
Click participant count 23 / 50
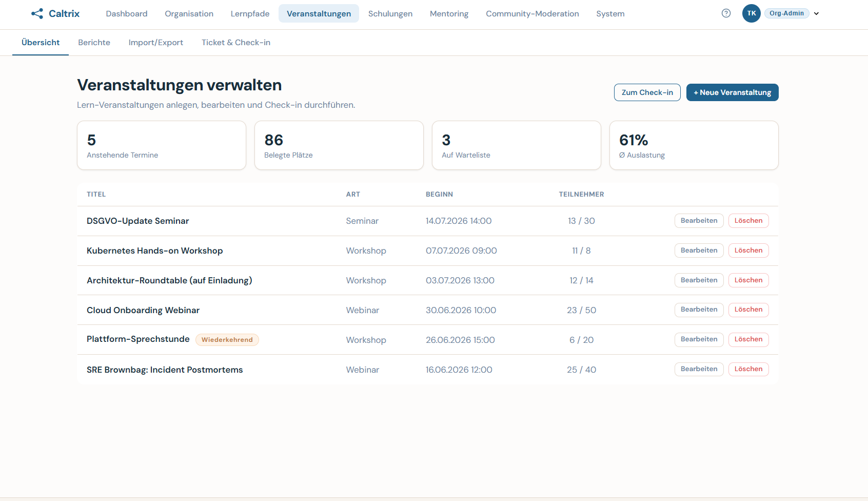coord(581,310)
